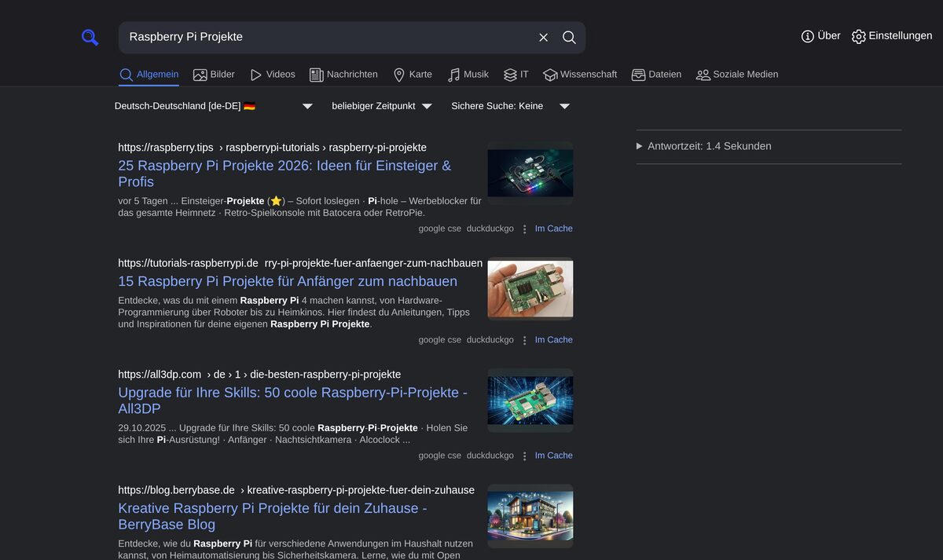Switch to the Wissenschaft tab
The image size is (943, 560).
[x=580, y=75]
